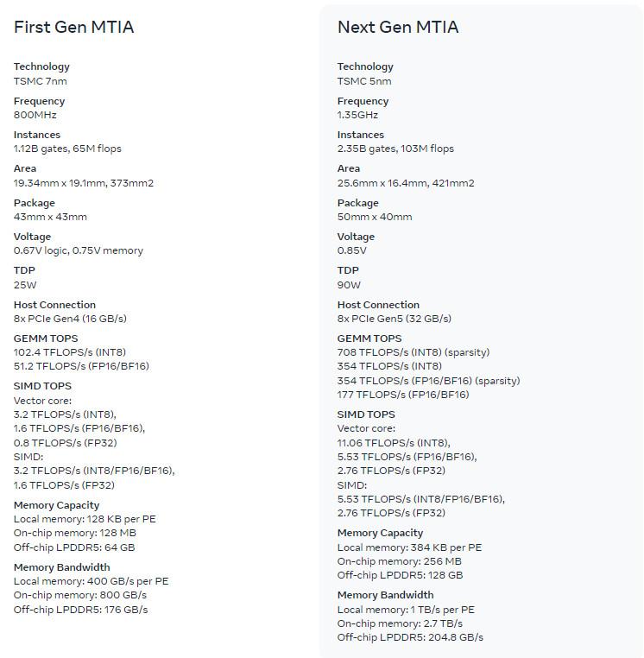Select the 43mm x 43mm package value

click(x=50, y=217)
